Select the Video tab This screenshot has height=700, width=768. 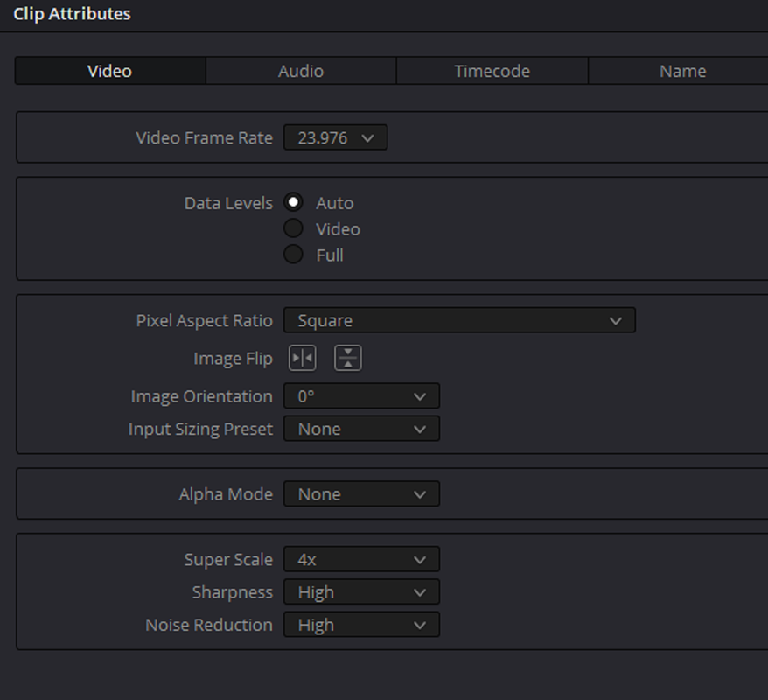[x=109, y=71]
